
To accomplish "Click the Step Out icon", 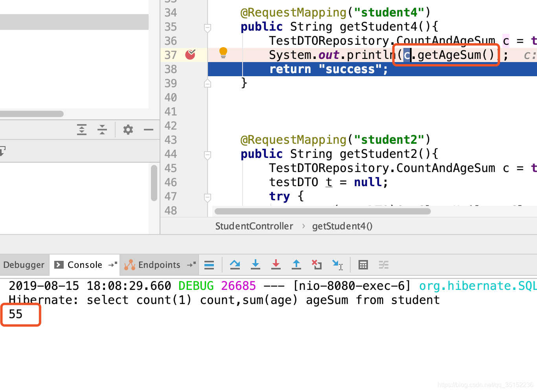I will pyautogui.click(x=296, y=265).
